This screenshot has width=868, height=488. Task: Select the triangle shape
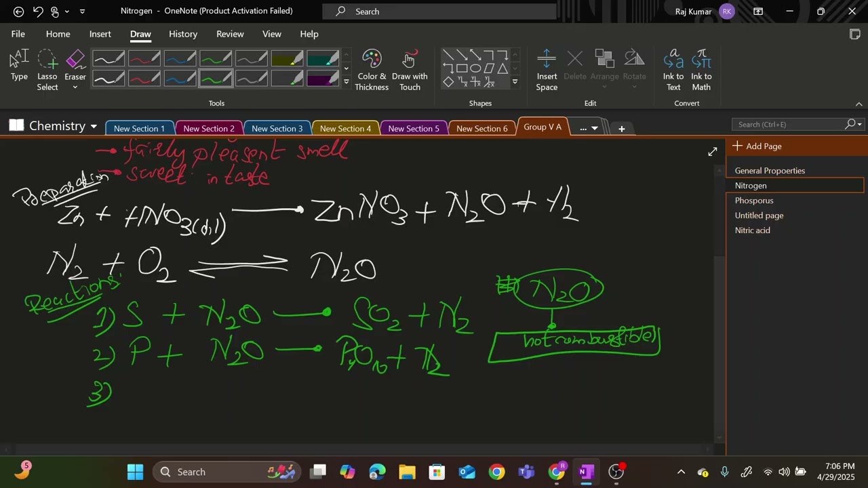pyautogui.click(x=502, y=68)
